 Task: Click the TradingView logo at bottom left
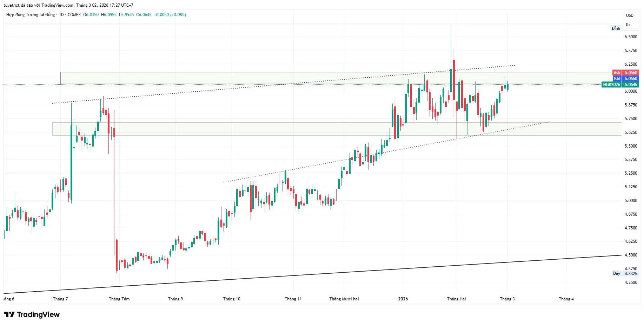point(32,314)
